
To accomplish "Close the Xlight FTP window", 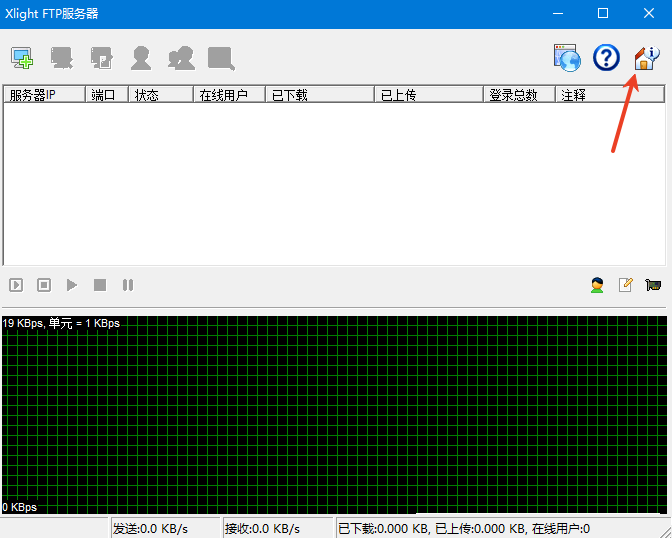I will (649, 14).
